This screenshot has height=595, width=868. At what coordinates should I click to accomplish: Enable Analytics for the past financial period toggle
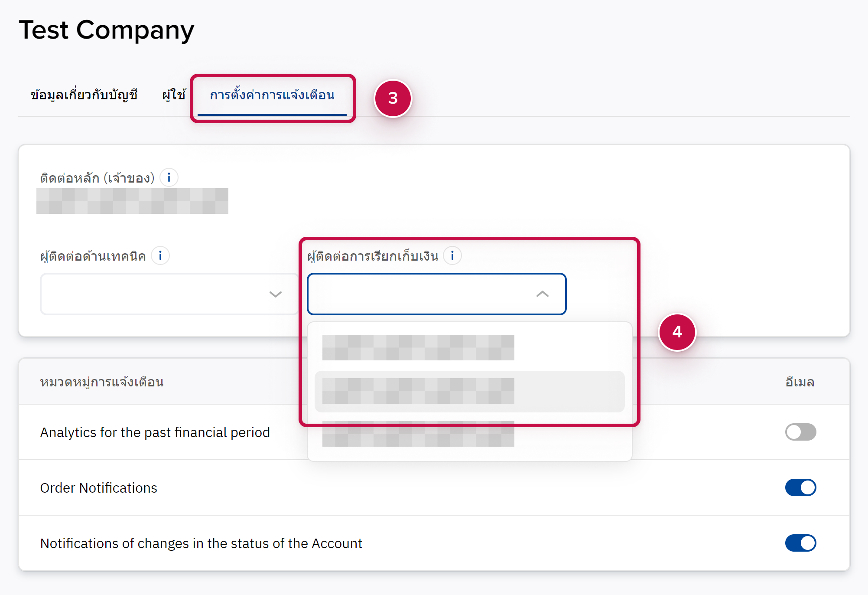800,432
